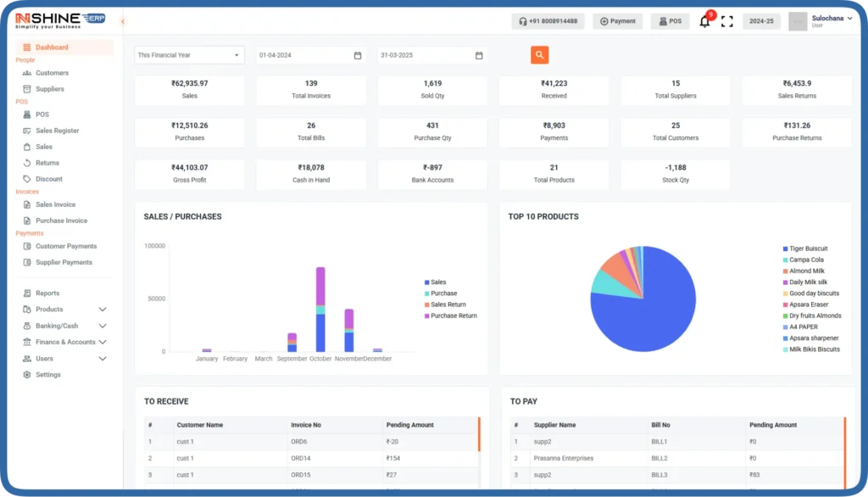The height and width of the screenshot is (497, 868).
Task: Expand the Finance & Accounts menu
Action: click(x=65, y=342)
